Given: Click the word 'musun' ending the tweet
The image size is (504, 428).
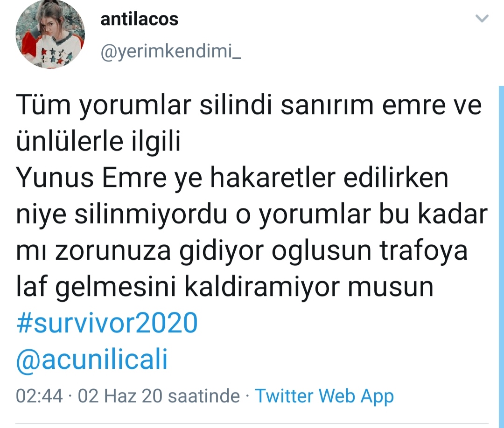Looking at the screenshot, I should point(391,288).
